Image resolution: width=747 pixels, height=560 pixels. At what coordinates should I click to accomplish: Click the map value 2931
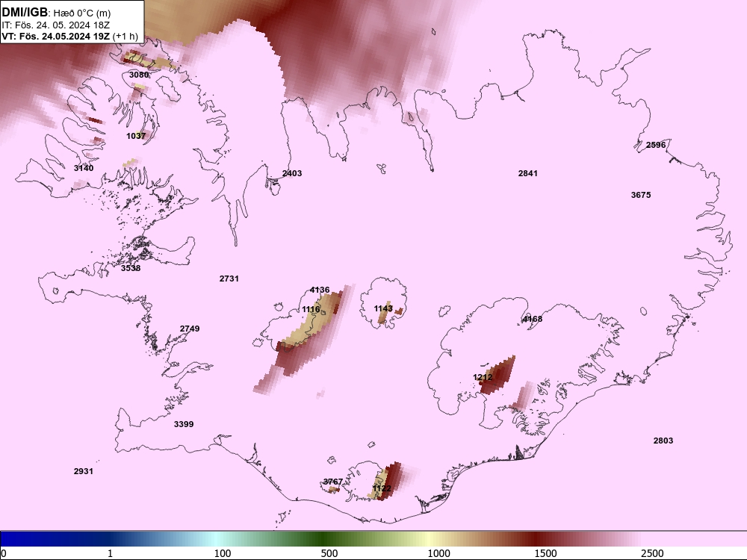[84, 471]
